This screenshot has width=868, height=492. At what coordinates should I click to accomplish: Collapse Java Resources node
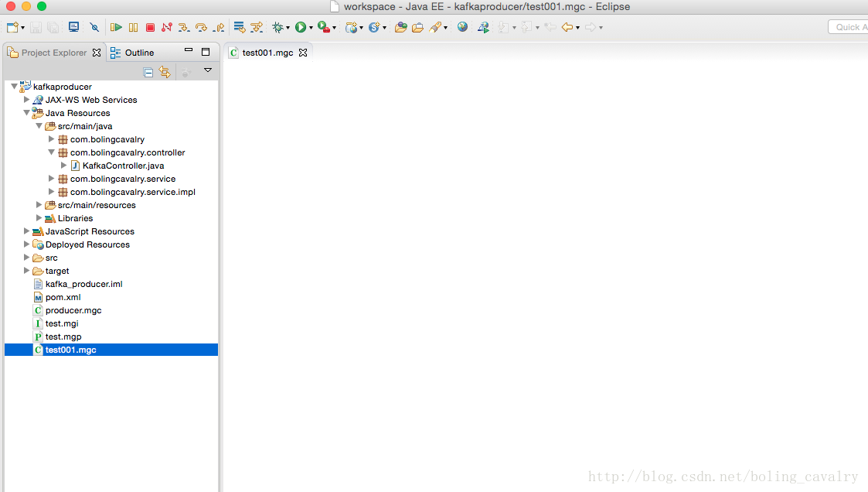26,113
